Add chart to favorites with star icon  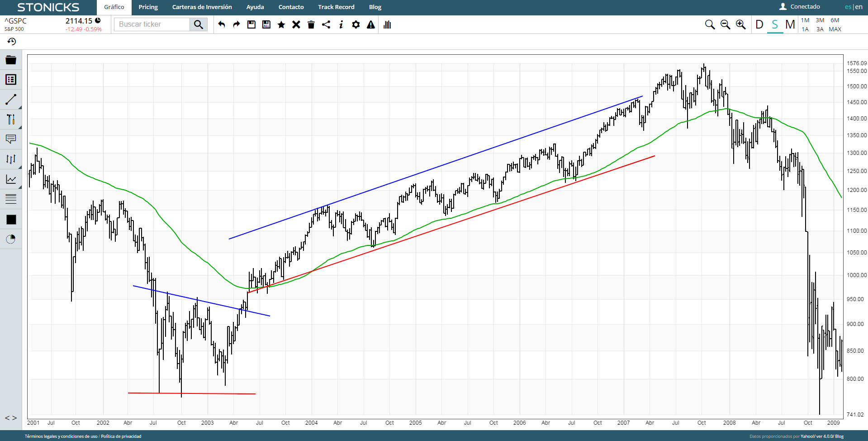281,24
